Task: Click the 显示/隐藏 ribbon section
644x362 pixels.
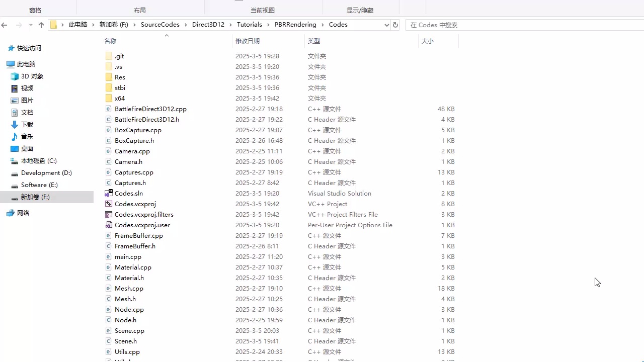Action: (x=360, y=9)
